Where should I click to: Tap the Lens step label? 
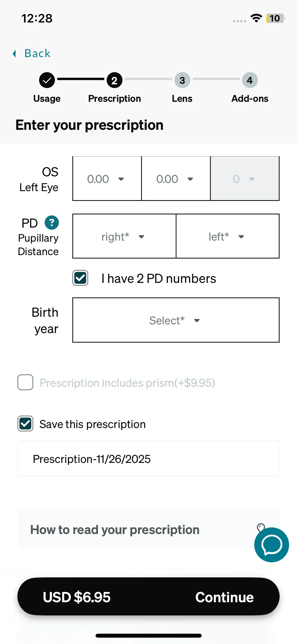[182, 99]
